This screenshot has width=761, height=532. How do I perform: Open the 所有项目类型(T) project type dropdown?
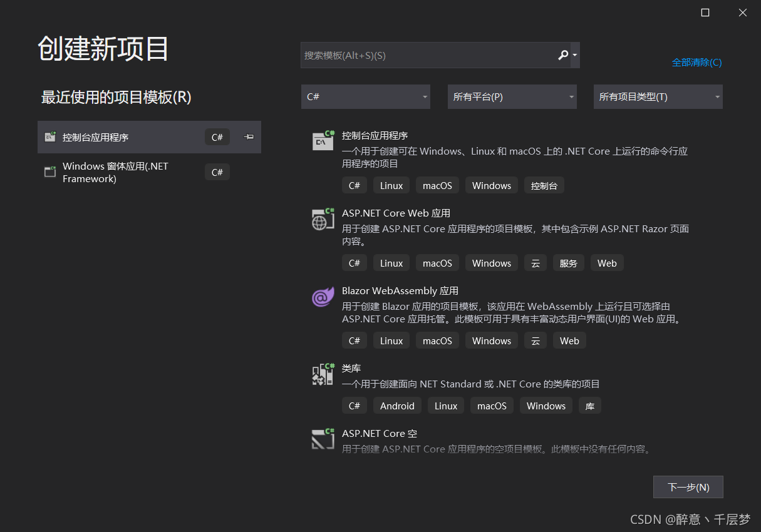coord(658,97)
